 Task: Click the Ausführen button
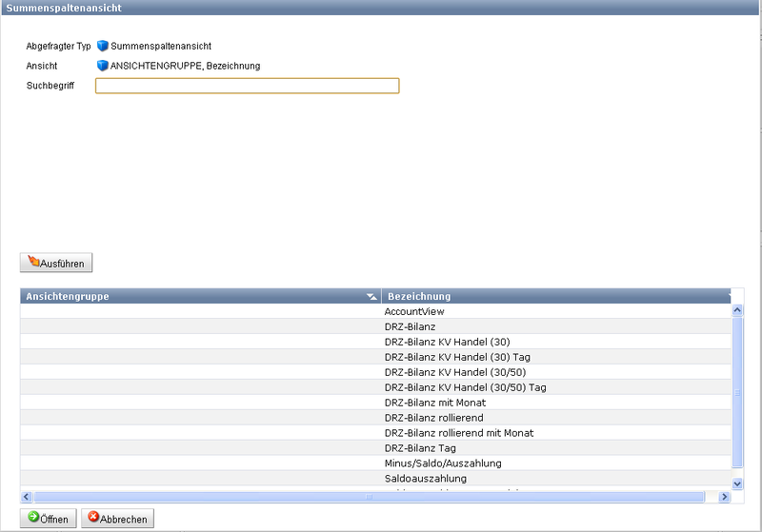(56, 263)
